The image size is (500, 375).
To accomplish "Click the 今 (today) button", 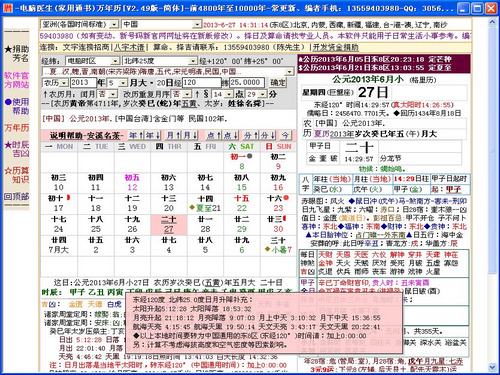I will pyautogui.click(x=285, y=135).
